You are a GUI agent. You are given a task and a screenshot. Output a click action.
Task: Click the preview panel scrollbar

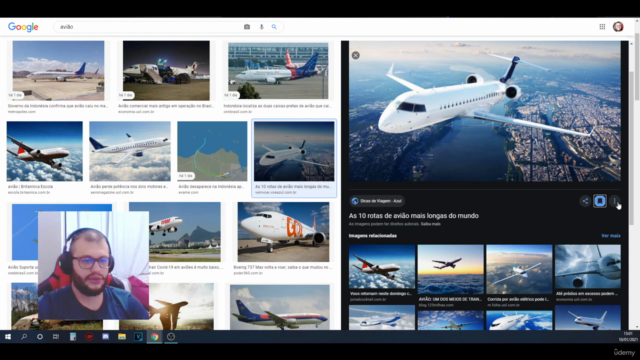pos(631,148)
